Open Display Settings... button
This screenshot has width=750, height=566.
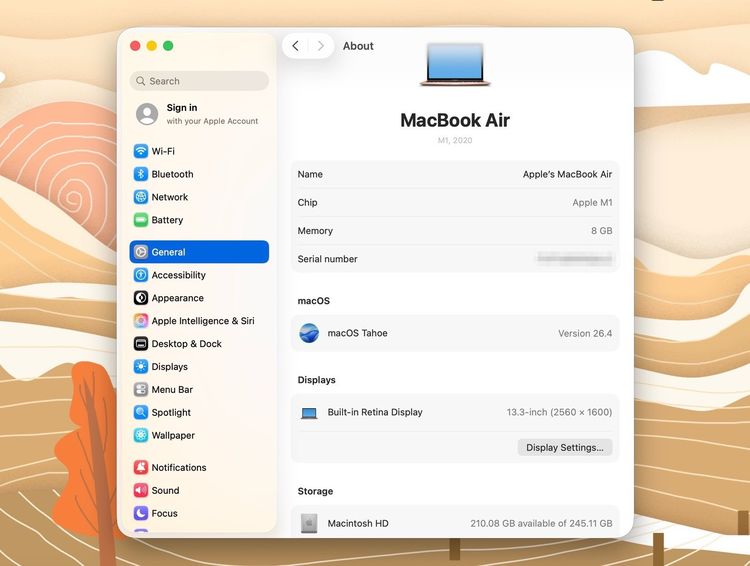point(565,447)
